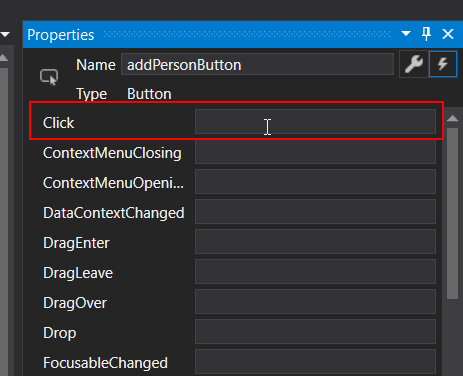Click the Drop event input field
The height and width of the screenshot is (376, 463).
click(315, 332)
